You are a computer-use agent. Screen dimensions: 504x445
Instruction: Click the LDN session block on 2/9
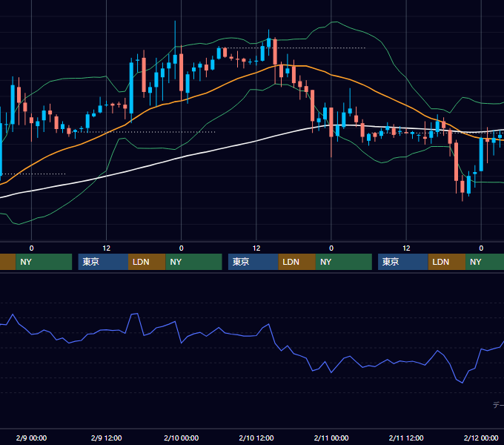(147, 262)
